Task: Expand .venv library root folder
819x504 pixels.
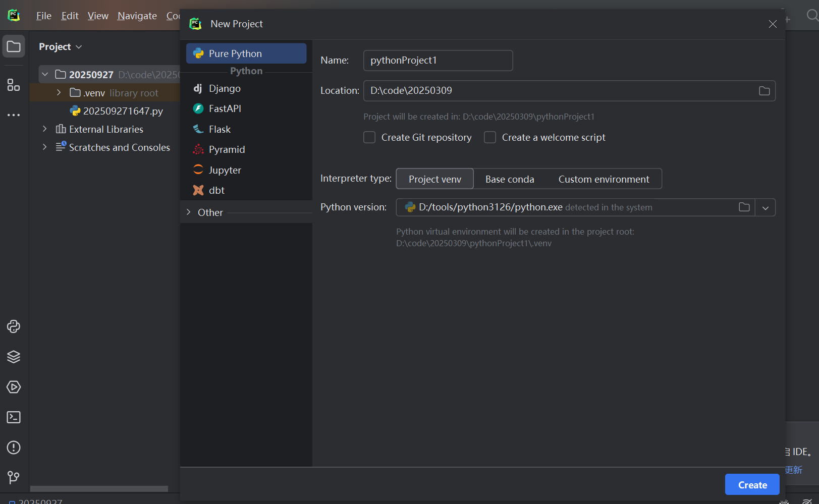Action: coord(59,93)
